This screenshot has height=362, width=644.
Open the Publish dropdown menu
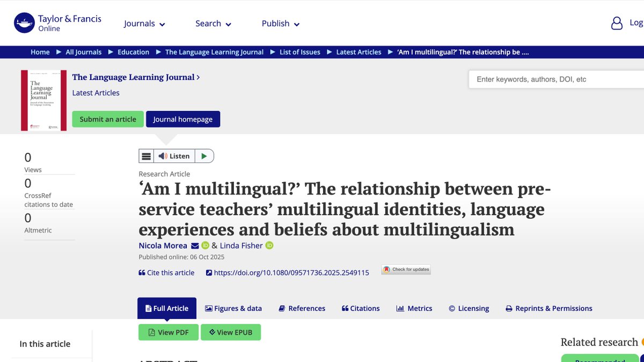point(281,24)
